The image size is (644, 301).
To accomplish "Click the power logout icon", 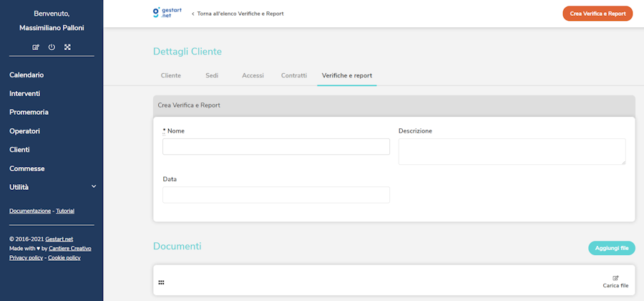I will coord(52,47).
